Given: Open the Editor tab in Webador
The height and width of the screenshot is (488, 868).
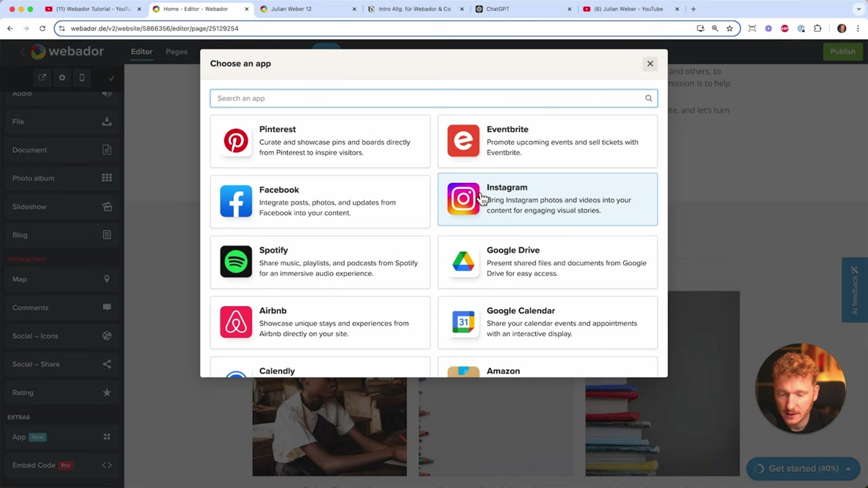Looking at the screenshot, I should point(142,52).
